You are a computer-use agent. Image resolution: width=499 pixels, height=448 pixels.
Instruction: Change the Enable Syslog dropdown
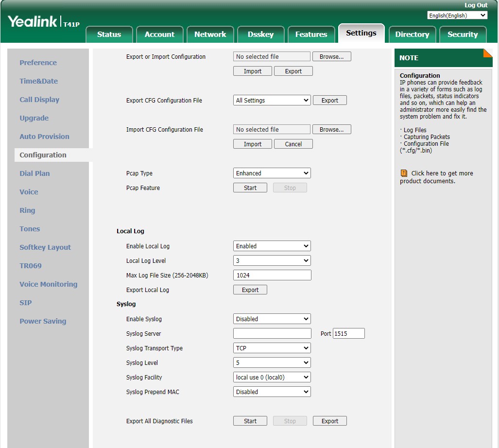click(272, 319)
